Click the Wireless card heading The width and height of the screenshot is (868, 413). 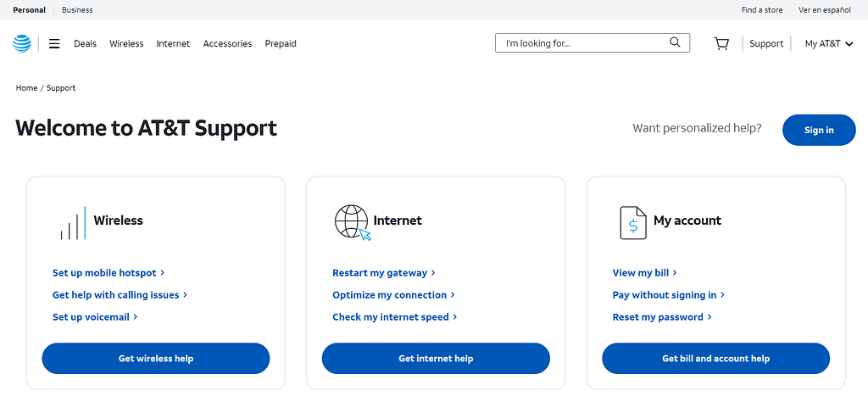119,220
